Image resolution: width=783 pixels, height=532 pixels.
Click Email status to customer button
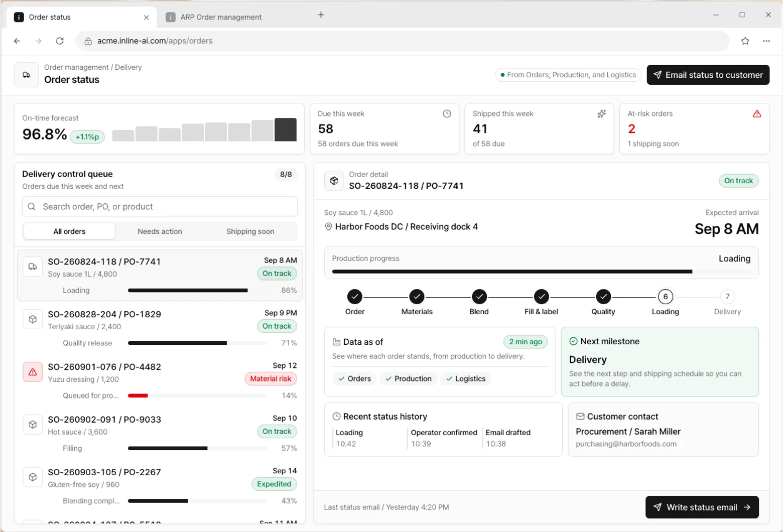coord(708,75)
